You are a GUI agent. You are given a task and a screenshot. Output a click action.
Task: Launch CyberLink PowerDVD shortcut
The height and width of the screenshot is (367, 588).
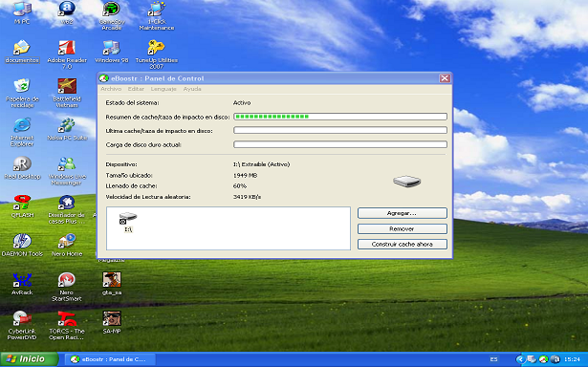click(x=22, y=325)
